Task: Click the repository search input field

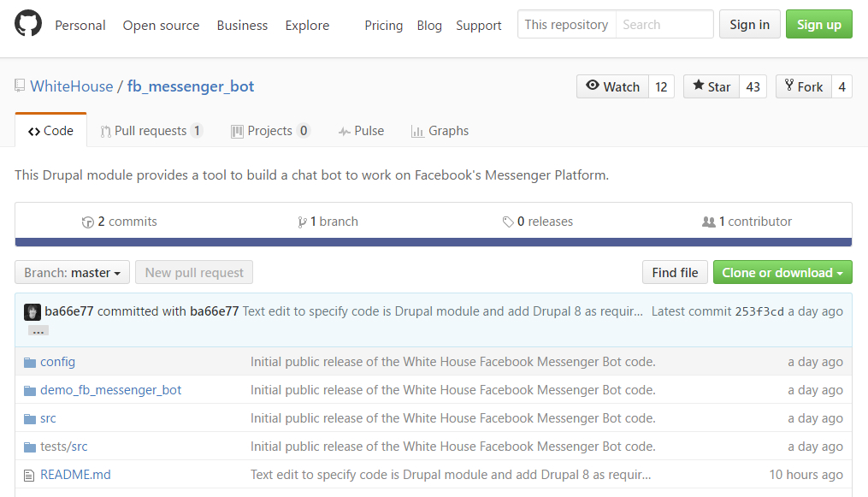Action: point(665,24)
